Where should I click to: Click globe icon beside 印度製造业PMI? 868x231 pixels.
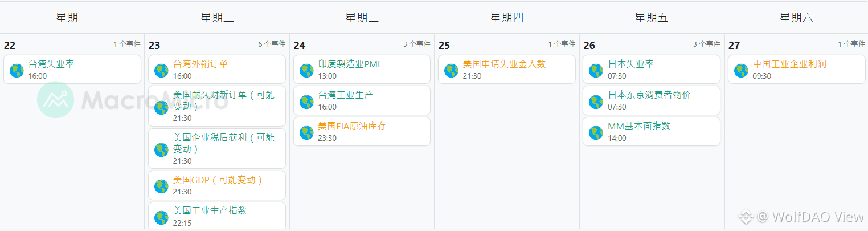pyautogui.click(x=306, y=70)
